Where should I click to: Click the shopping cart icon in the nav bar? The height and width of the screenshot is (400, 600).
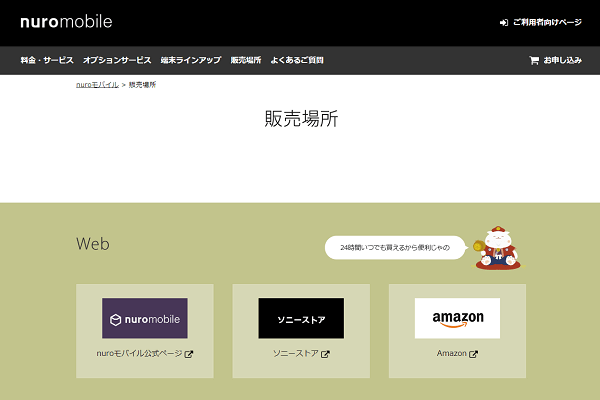click(x=534, y=60)
